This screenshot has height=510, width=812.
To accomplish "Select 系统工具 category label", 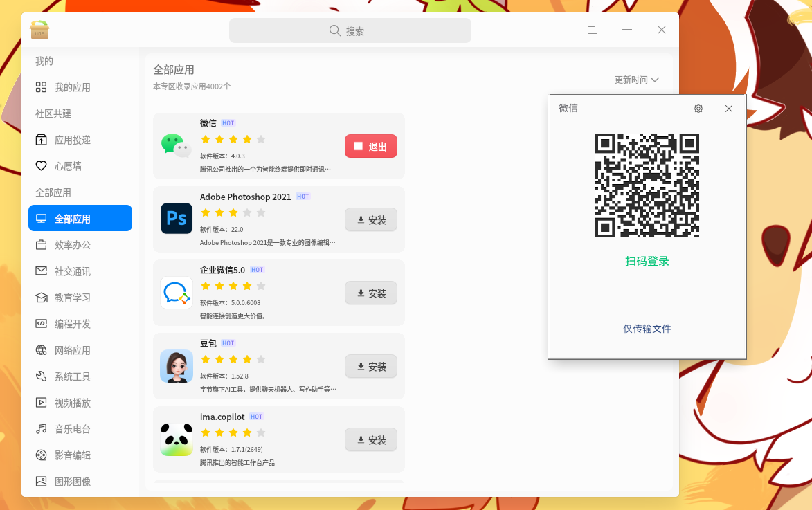I will 73,376.
